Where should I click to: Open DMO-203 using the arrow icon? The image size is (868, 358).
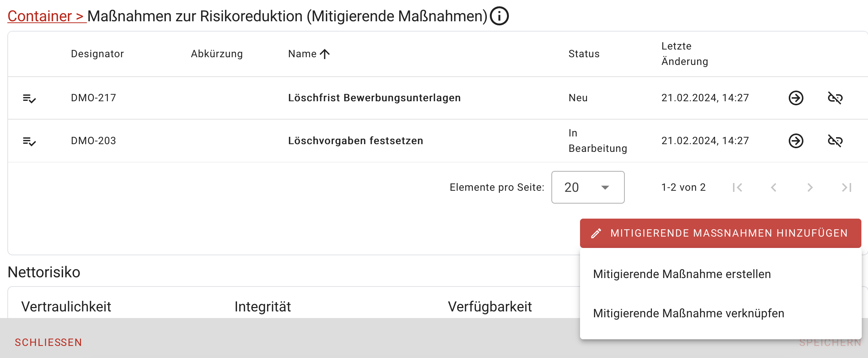coord(796,141)
